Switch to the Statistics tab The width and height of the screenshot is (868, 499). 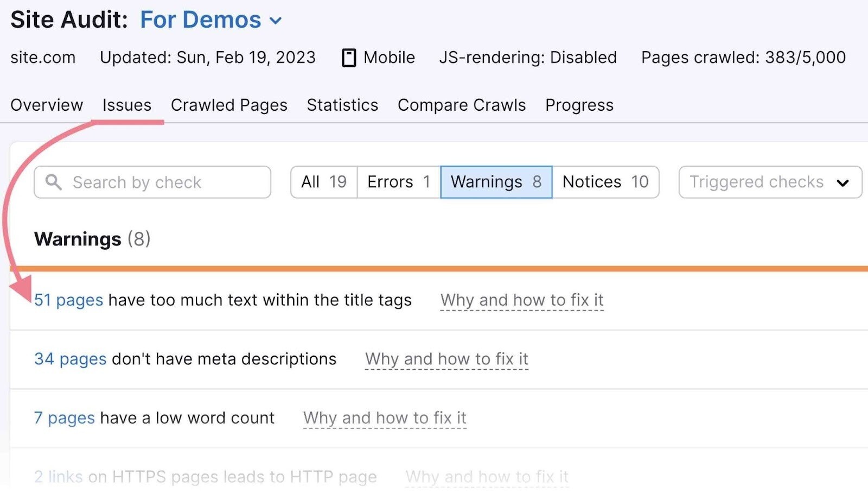tap(342, 105)
